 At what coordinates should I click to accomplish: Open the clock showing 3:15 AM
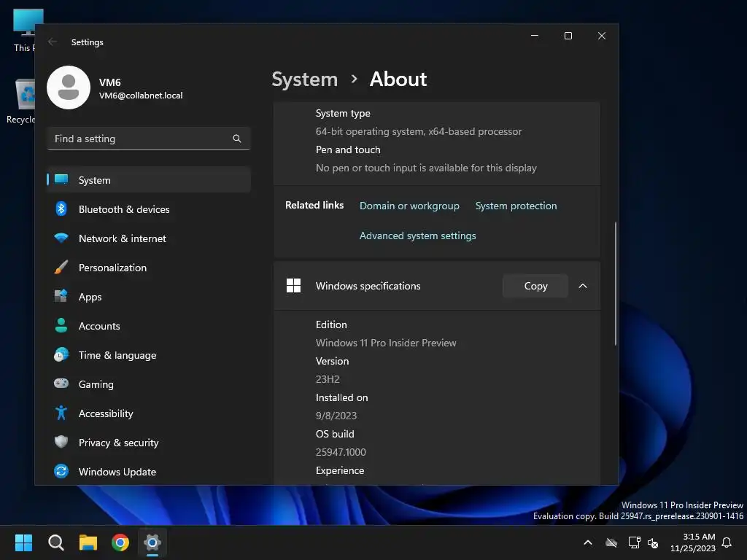tap(693, 542)
